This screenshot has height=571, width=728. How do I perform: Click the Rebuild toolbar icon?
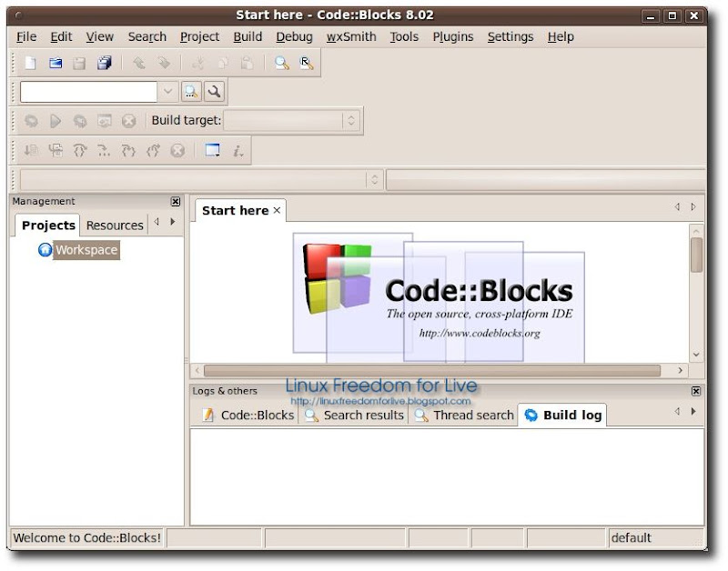coord(105,121)
